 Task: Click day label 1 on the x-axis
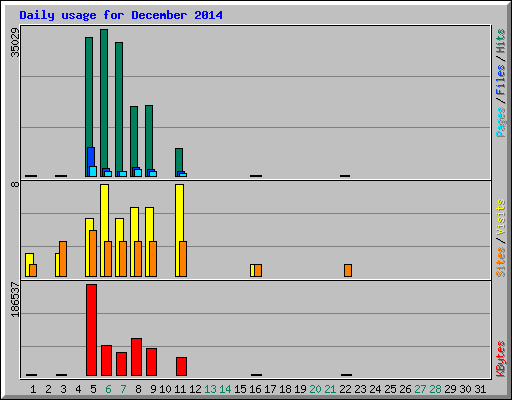tap(33, 389)
